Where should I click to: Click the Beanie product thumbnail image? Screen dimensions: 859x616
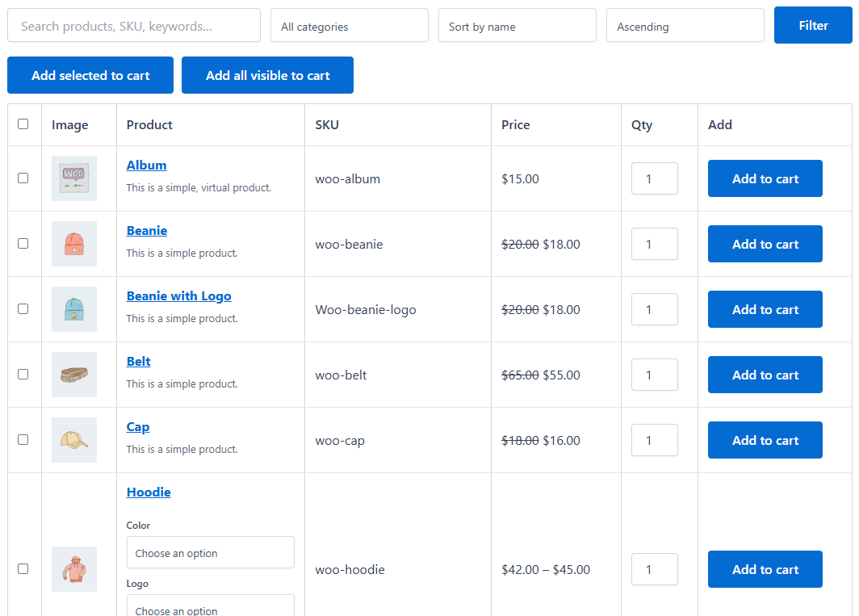73,244
